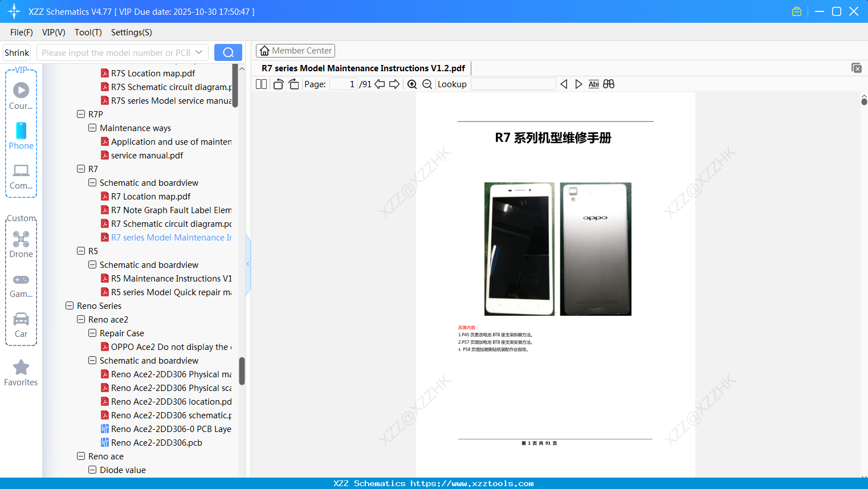Open Reno Ace2-2DD306 location.pdf

tap(166, 401)
